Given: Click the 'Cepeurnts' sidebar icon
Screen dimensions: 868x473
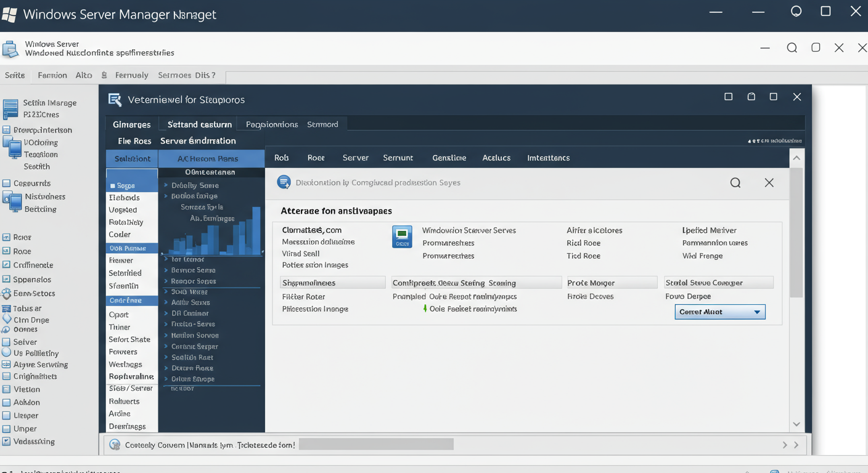Looking at the screenshot, I should coord(7,183).
